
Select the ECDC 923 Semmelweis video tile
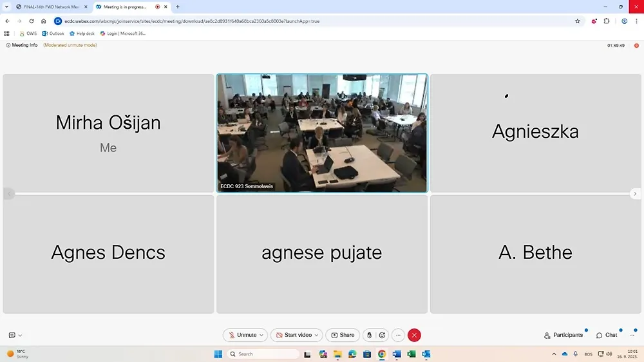tap(322, 133)
